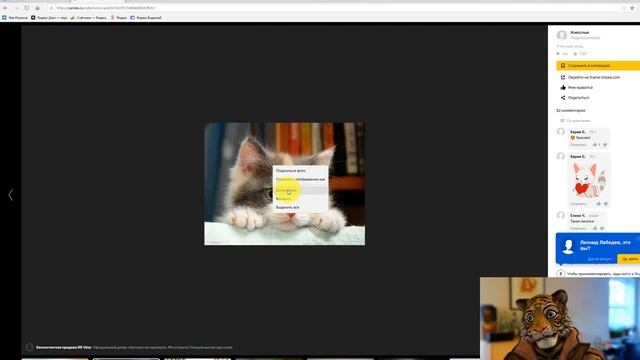Click the yellow 'Да, войти' button
Screen dimensions: 640x360
pos(629,259)
